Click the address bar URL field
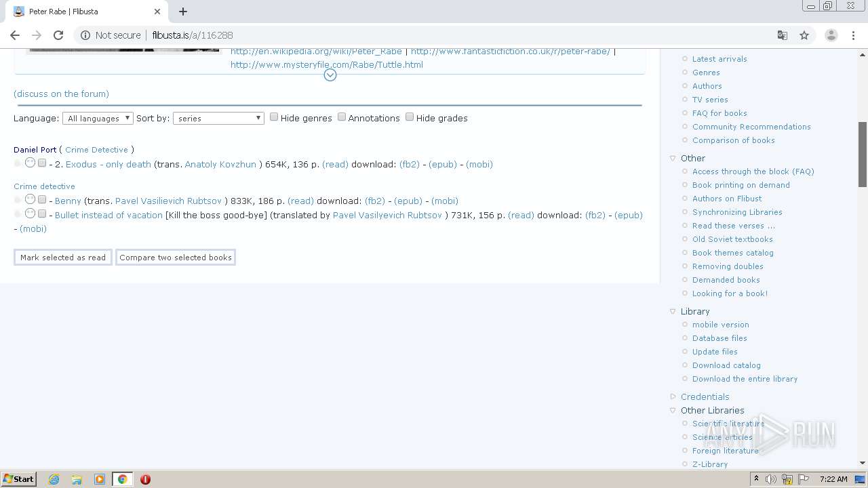Screen dimensions: 868x488 (x=434, y=35)
